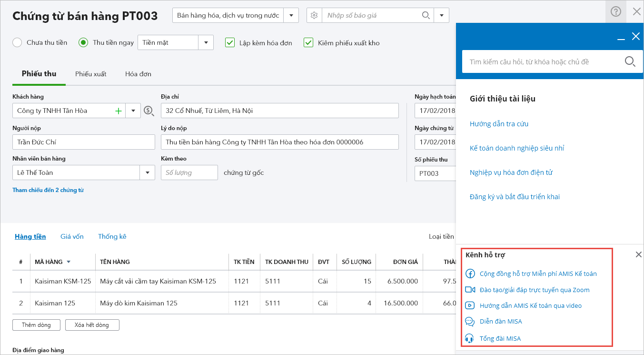This screenshot has width=644, height=355.
Task: Minimize the help panel
Action: pyautogui.click(x=621, y=37)
